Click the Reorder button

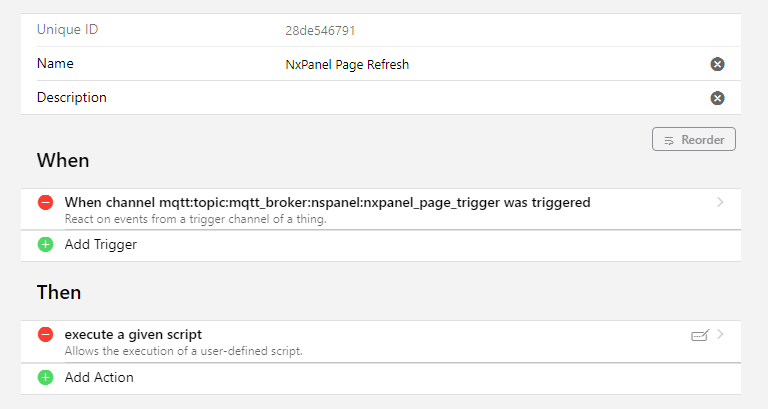(694, 140)
